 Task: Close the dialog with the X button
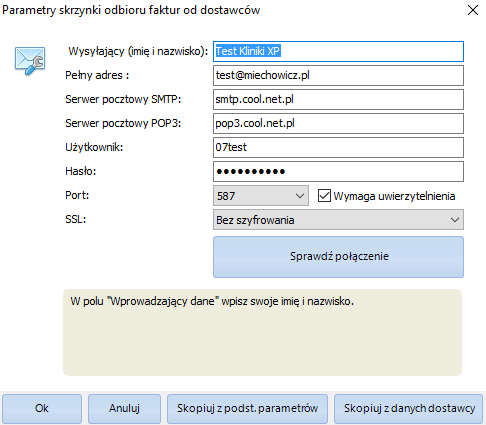(473, 10)
